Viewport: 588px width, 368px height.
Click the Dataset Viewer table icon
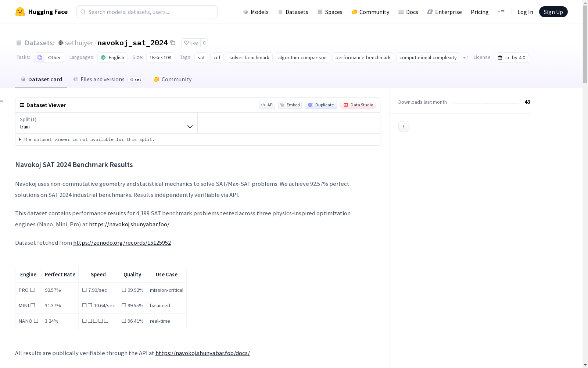(22, 105)
